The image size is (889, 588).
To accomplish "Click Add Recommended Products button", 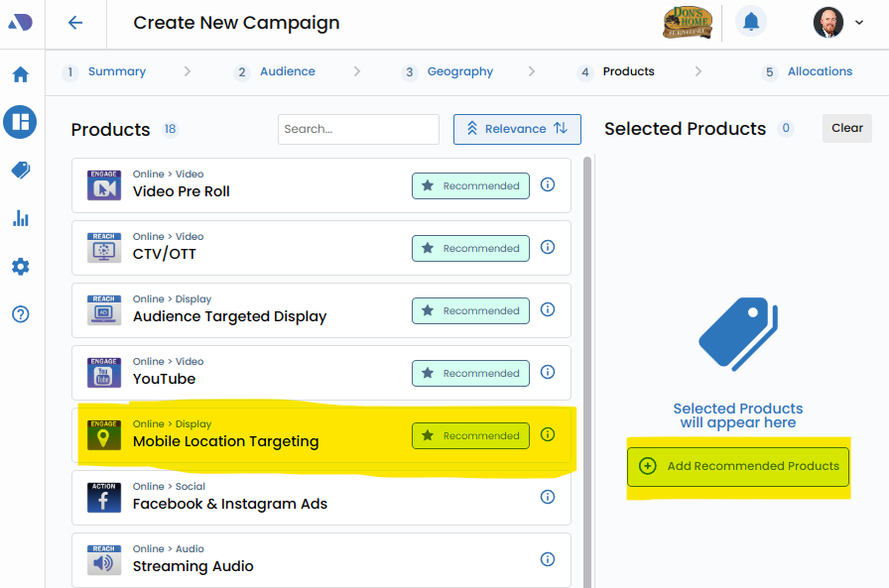I will tap(738, 466).
